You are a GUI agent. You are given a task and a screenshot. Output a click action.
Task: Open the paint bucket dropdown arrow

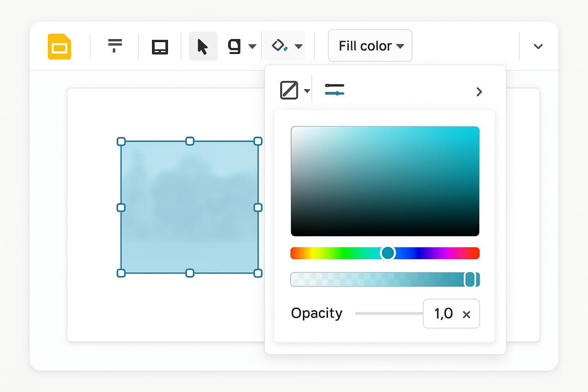(299, 47)
